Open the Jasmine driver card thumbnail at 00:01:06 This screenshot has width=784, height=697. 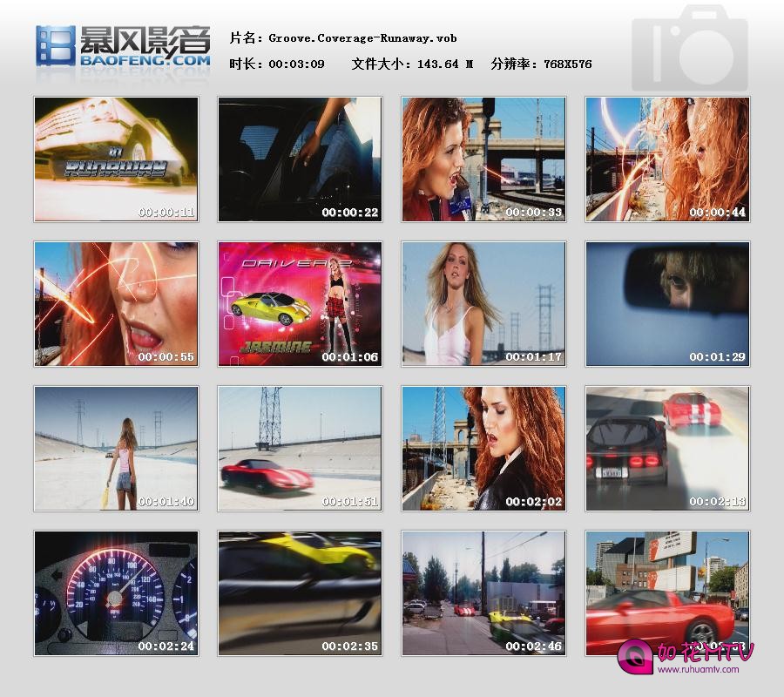coord(300,304)
